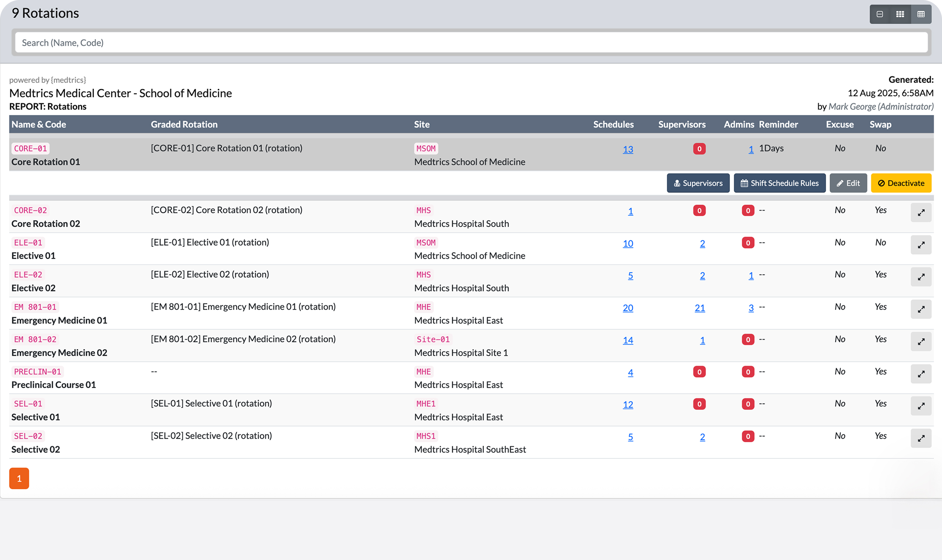This screenshot has height=560, width=942.
Task: Switch to the table view icon
Action: 921,14
